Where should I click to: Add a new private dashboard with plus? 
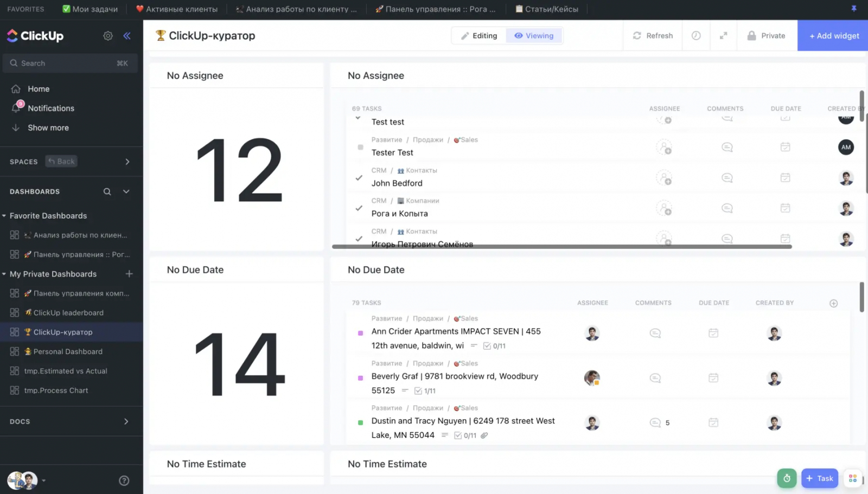tap(129, 274)
